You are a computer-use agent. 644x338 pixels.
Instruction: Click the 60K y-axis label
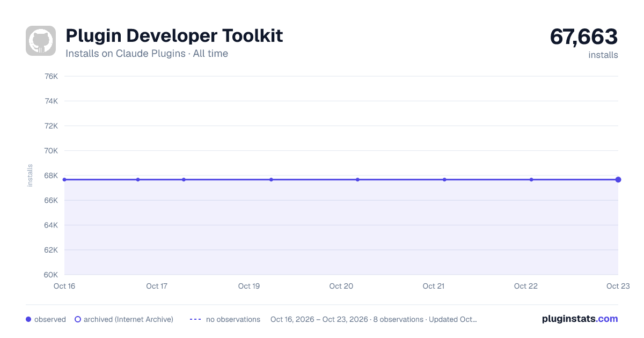pos(51,275)
